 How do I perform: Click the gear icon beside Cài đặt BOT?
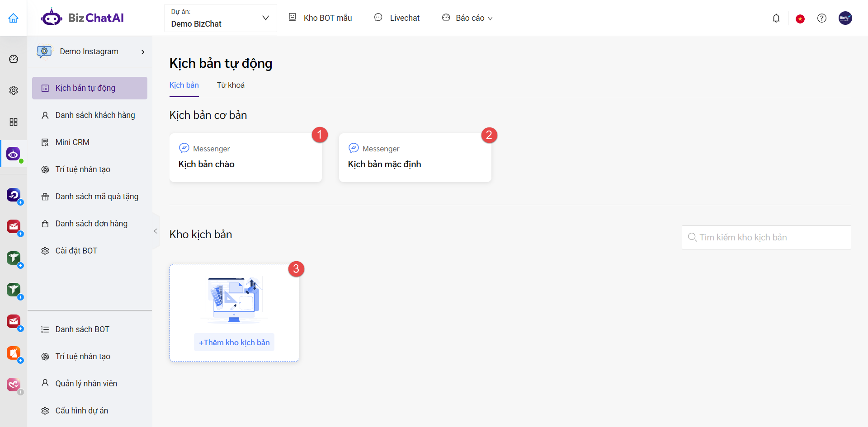point(45,251)
